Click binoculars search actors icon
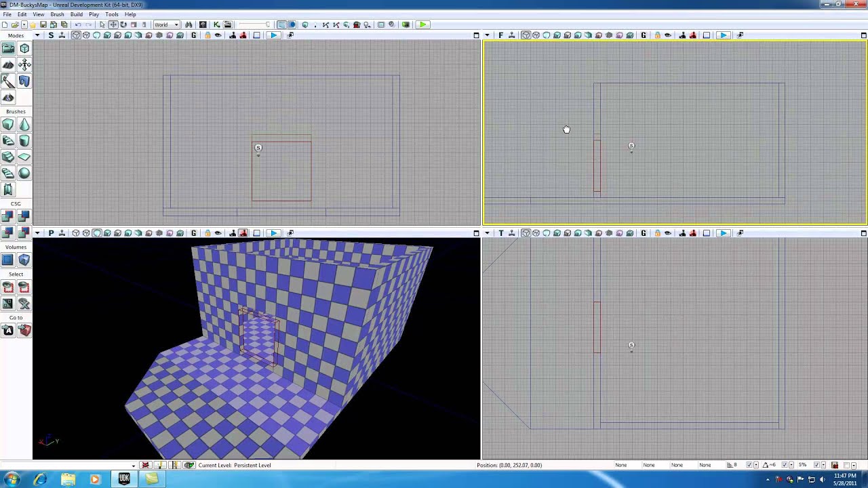868x488 pixels. tap(188, 24)
